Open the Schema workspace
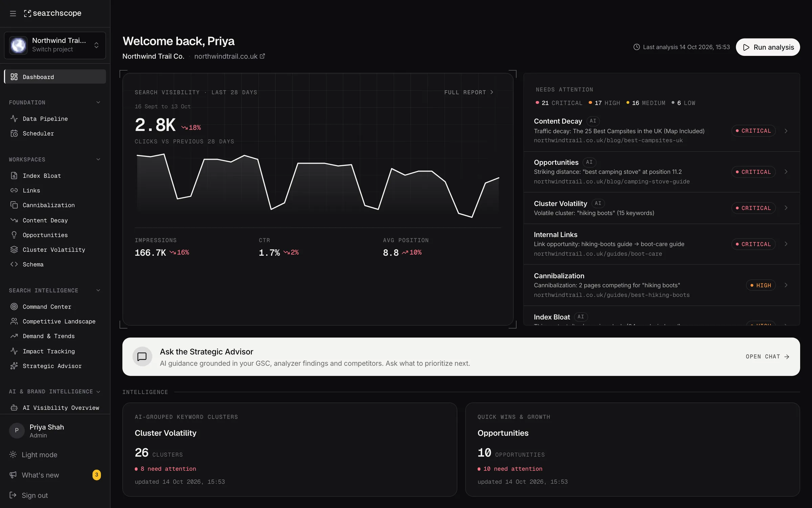The image size is (812, 508). pos(55,264)
